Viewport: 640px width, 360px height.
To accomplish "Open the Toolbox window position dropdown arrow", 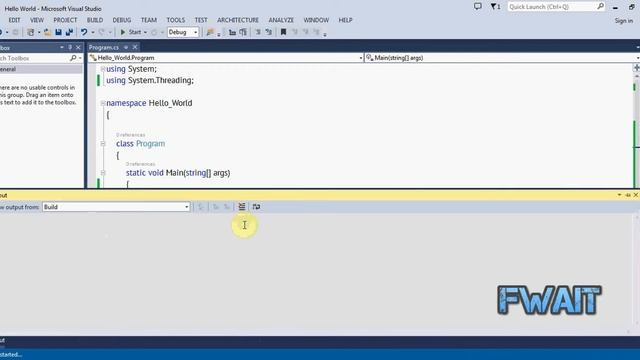I will [62, 47].
